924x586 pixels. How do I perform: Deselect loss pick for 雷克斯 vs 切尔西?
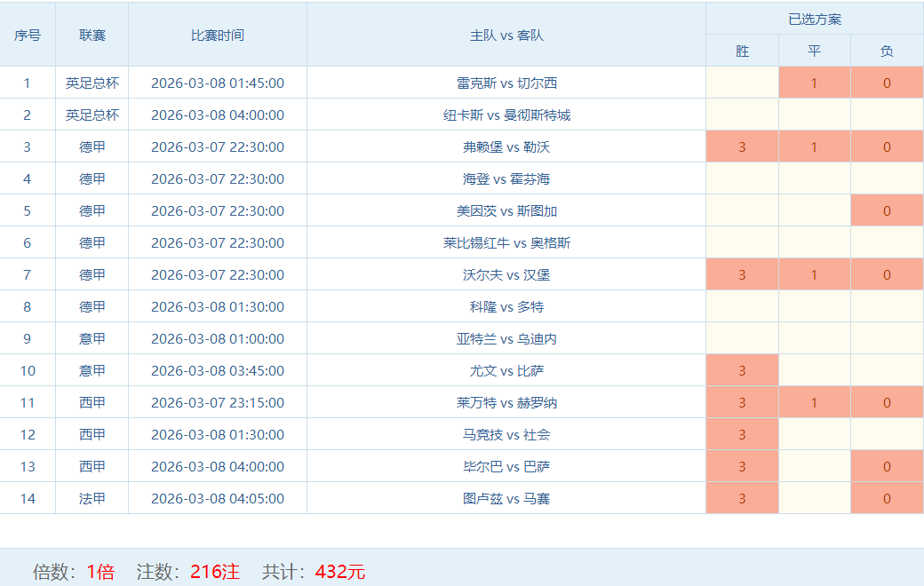887,83
